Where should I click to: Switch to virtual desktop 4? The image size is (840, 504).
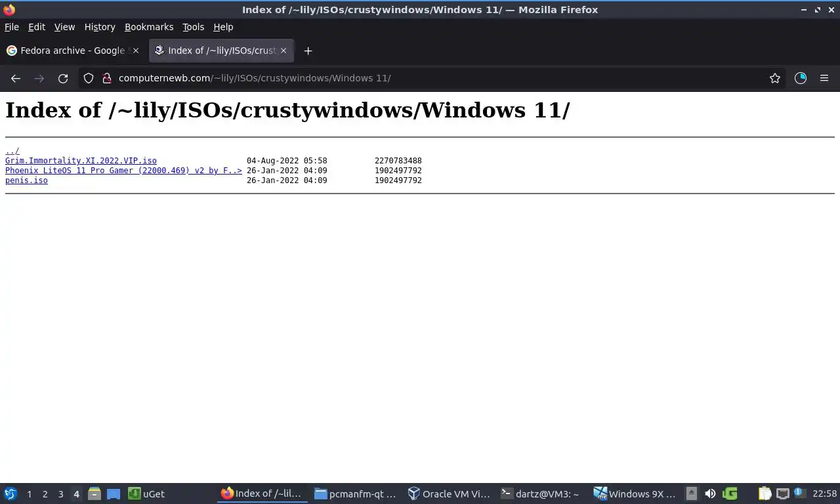[x=76, y=494]
